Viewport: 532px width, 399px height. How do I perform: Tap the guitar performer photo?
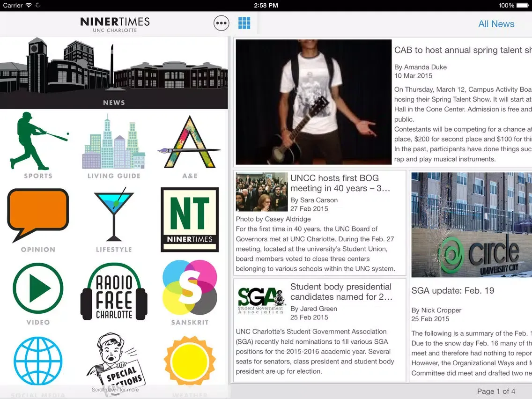pyautogui.click(x=313, y=102)
